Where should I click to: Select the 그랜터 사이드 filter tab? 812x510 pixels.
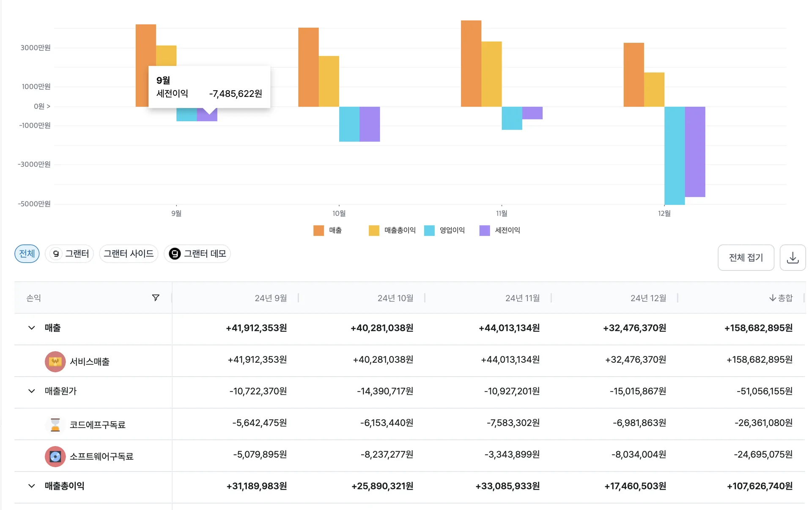tap(129, 254)
